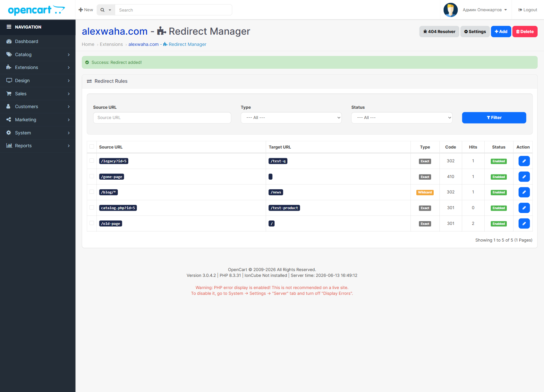The image size is (544, 392).
Task: Edit the /legacy?id=5 redirect rule
Action: (x=524, y=161)
